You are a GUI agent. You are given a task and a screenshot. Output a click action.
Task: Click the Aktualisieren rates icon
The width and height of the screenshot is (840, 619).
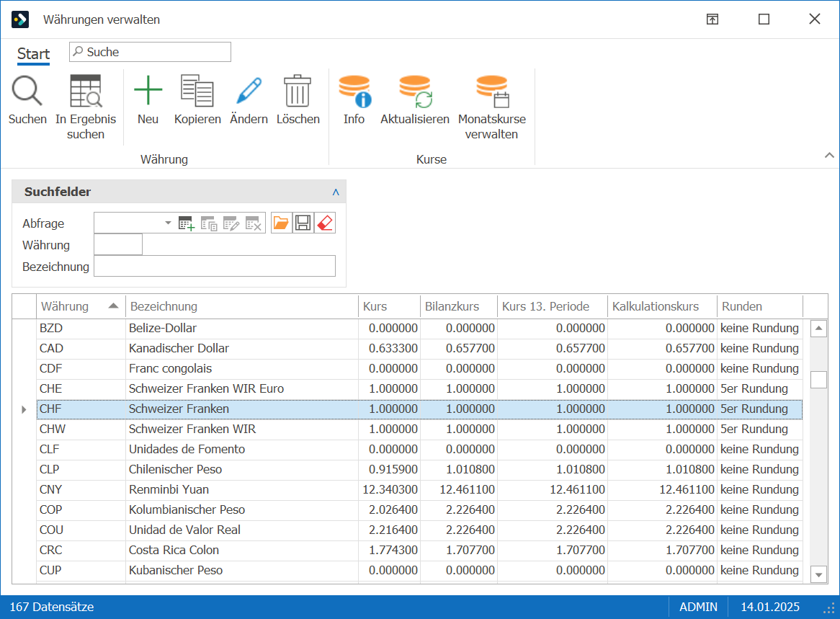[x=415, y=91]
